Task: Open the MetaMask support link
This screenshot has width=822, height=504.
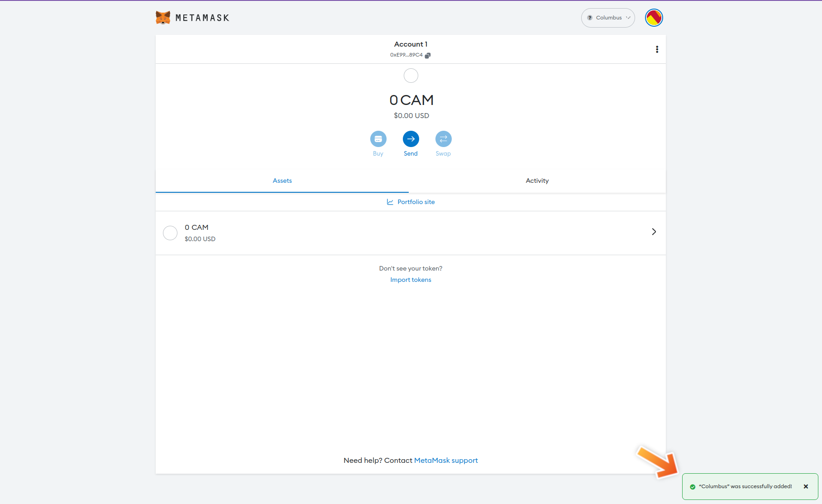Action: (x=446, y=460)
